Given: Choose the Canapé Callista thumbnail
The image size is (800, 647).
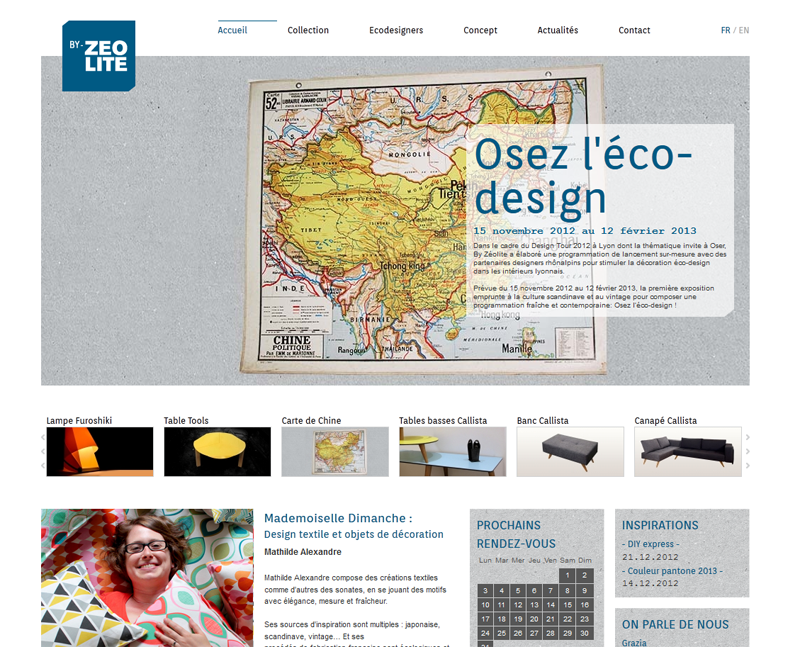Looking at the screenshot, I should point(688,452).
